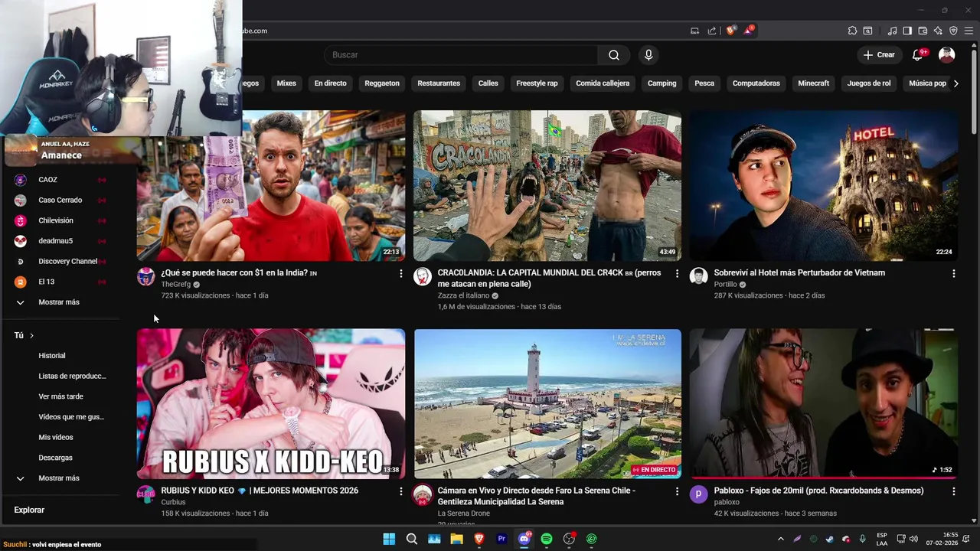The image size is (980, 551).
Task: Toggle browser sidebar panel icon
Action: 907,31
